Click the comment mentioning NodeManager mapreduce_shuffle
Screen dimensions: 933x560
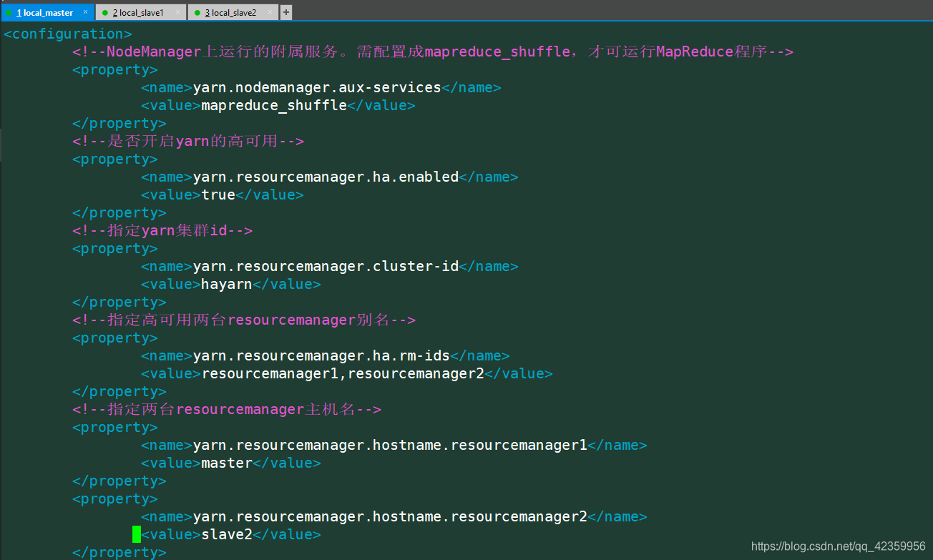click(433, 51)
